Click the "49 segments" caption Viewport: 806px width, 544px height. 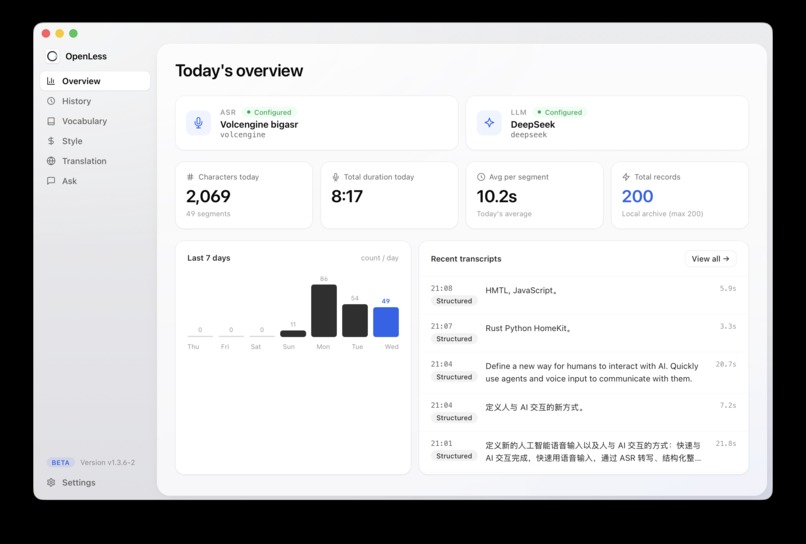click(208, 213)
